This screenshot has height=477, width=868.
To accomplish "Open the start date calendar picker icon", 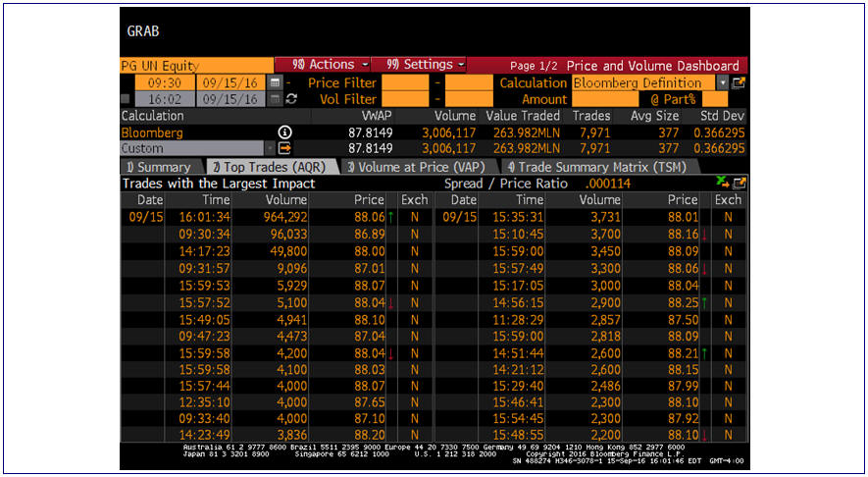I will tap(275, 83).
